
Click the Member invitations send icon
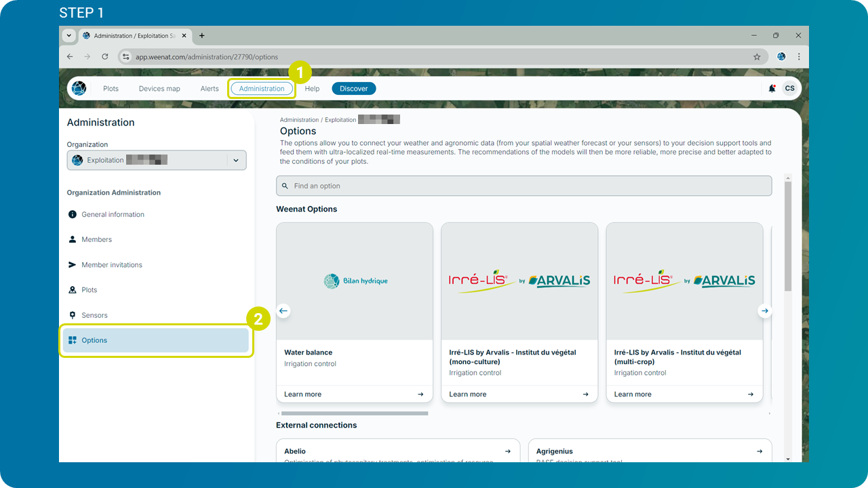(x=73, y=264)
